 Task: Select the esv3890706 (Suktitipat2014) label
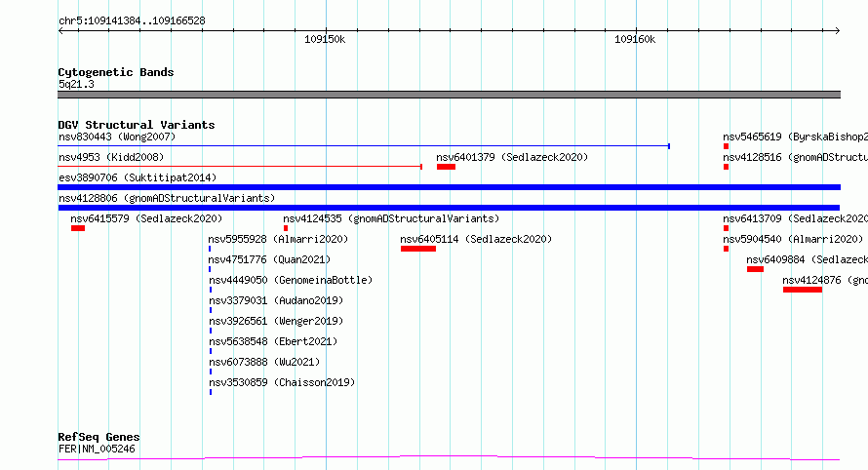pos(138,177)
